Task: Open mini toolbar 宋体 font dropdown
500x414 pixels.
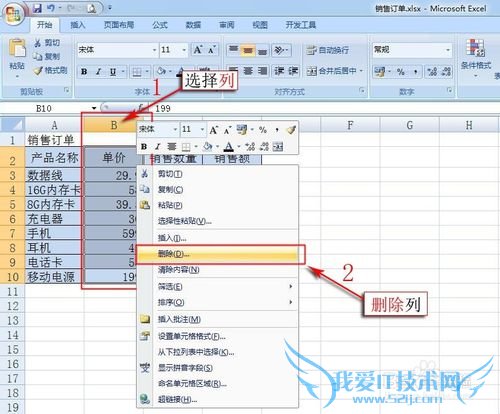Action: [x=175, y=130]
